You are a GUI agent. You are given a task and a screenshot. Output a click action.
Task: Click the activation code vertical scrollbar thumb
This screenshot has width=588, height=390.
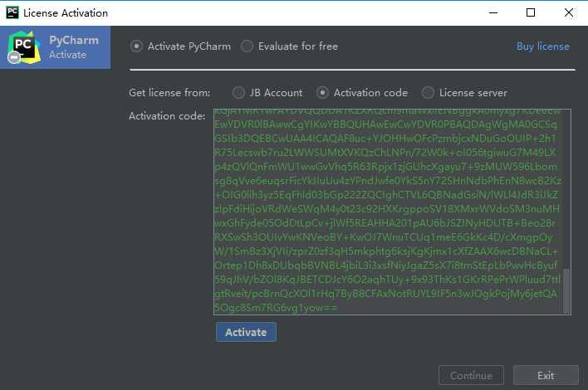[x=566, y=290]
